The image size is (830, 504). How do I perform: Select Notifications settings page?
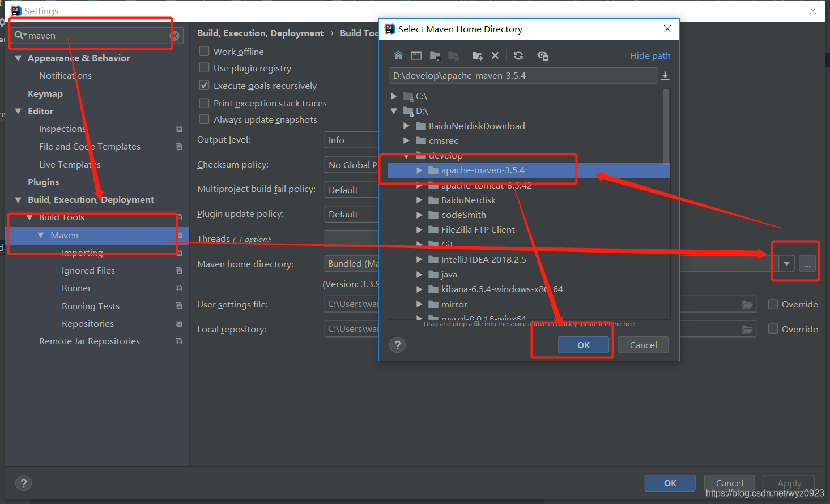pos(65,76)
